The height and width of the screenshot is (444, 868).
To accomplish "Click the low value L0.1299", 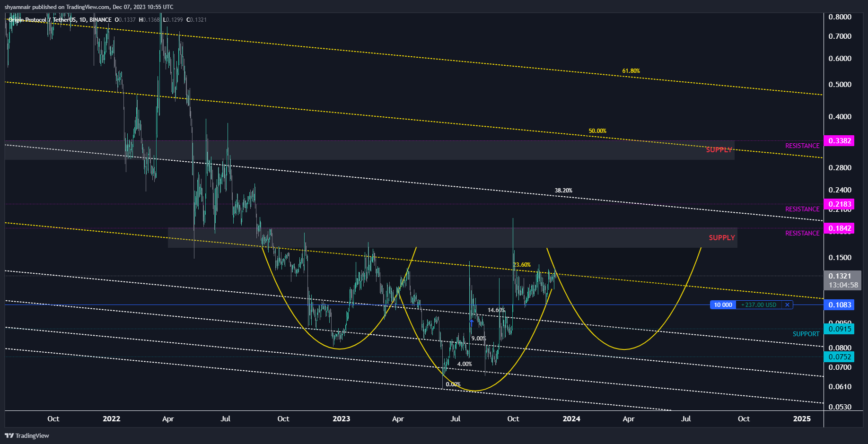I will click(x=173, y=20).
